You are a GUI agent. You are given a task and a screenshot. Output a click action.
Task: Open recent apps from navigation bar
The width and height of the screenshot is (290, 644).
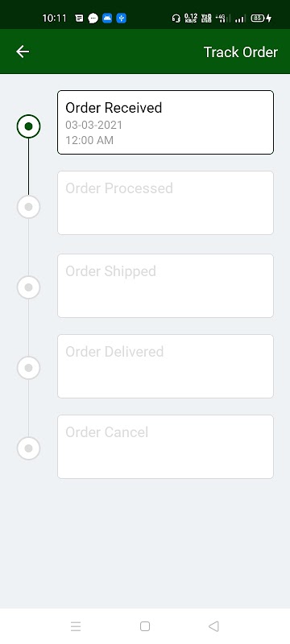[x=76, y=626]
